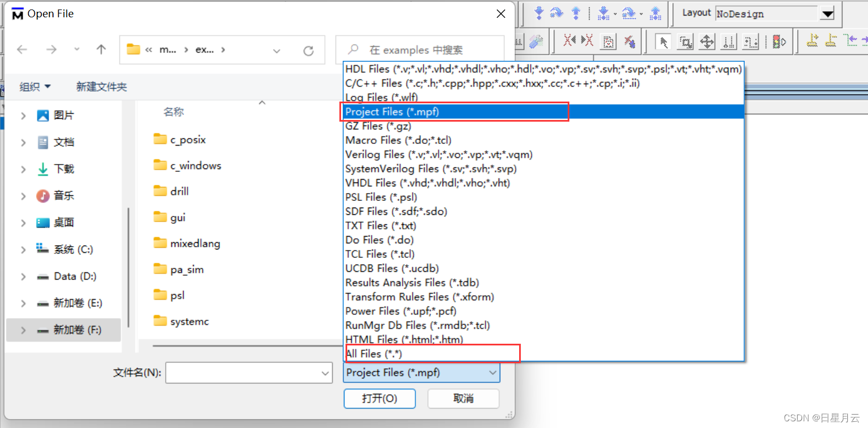Open the Layout NoDesign dropdown arrow

click(x=827, y=14)
